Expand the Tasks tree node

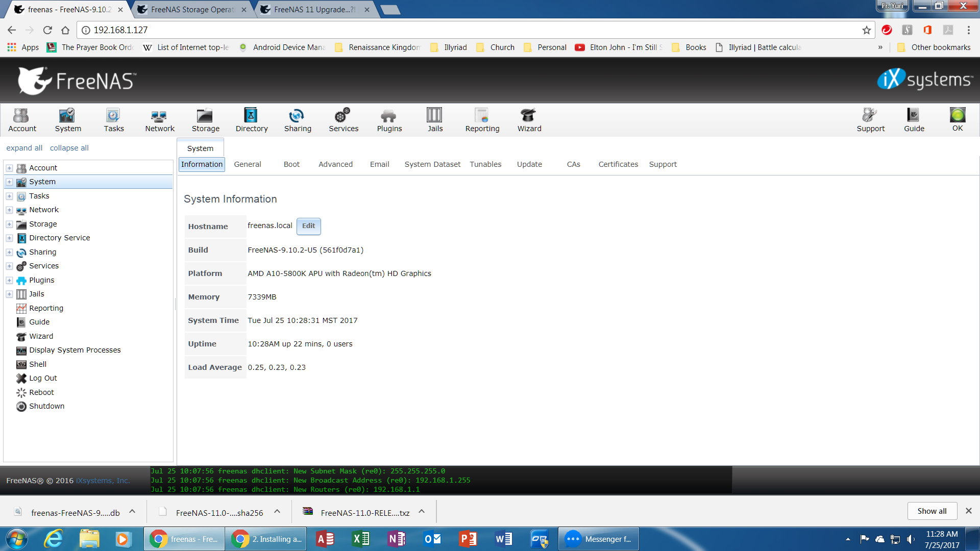pos(9,196)
